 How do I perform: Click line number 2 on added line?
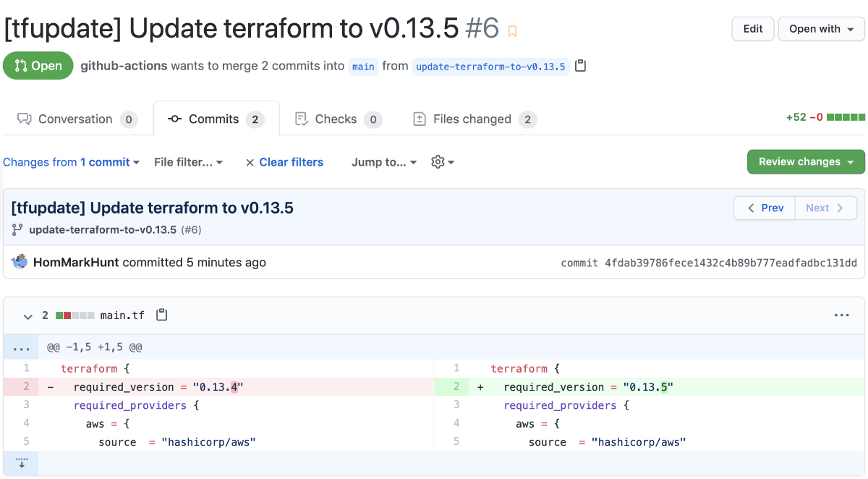coord(451,387)
